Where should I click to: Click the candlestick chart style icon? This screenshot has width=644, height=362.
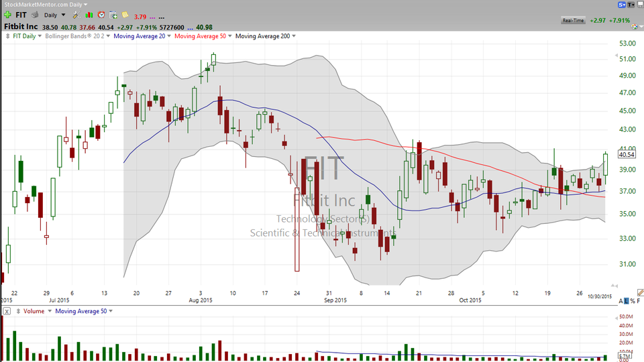89,15
